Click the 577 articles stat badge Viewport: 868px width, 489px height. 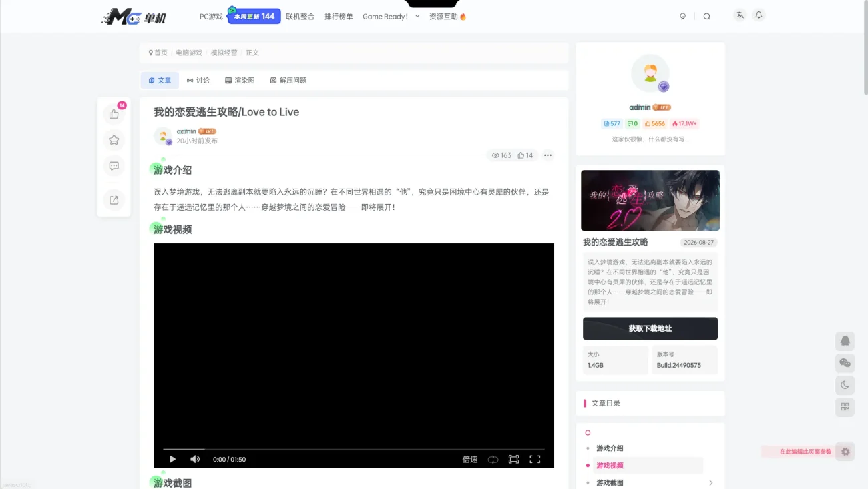tap(612, 123)
